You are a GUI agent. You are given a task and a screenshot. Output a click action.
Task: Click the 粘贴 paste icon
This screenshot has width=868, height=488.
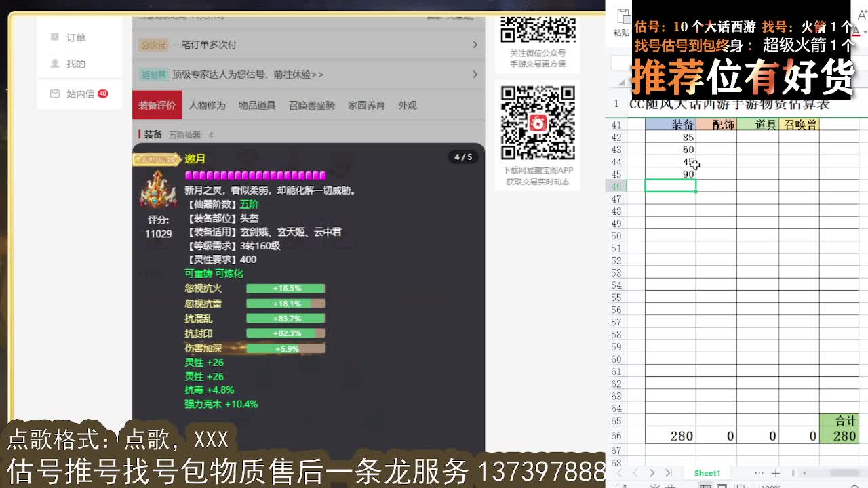(x=621, y=22)
